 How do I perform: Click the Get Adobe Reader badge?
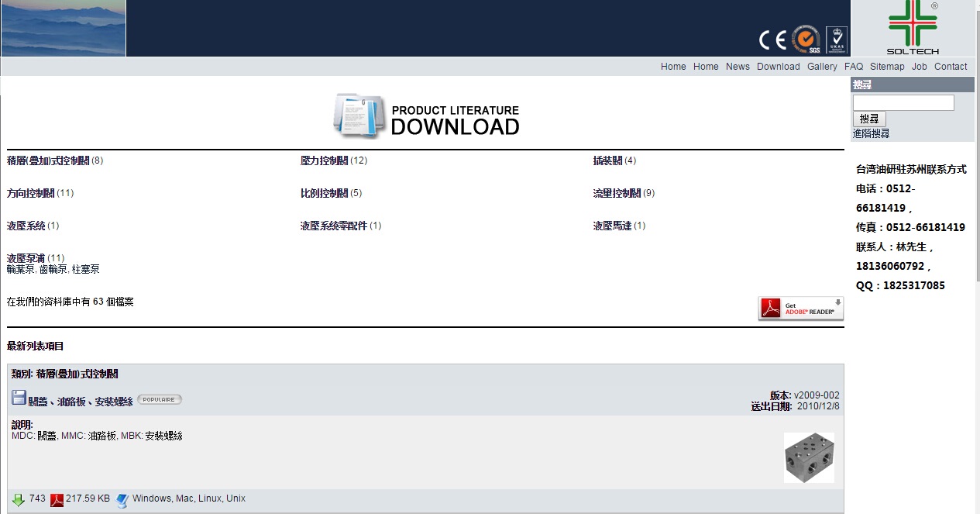pos(800,309)
